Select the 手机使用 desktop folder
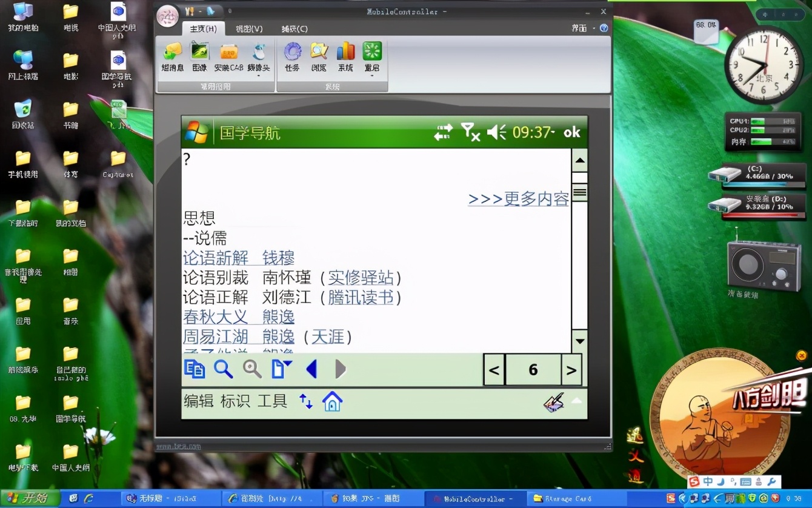The width and height of the screenshot is (812, 508). [23, 164]
